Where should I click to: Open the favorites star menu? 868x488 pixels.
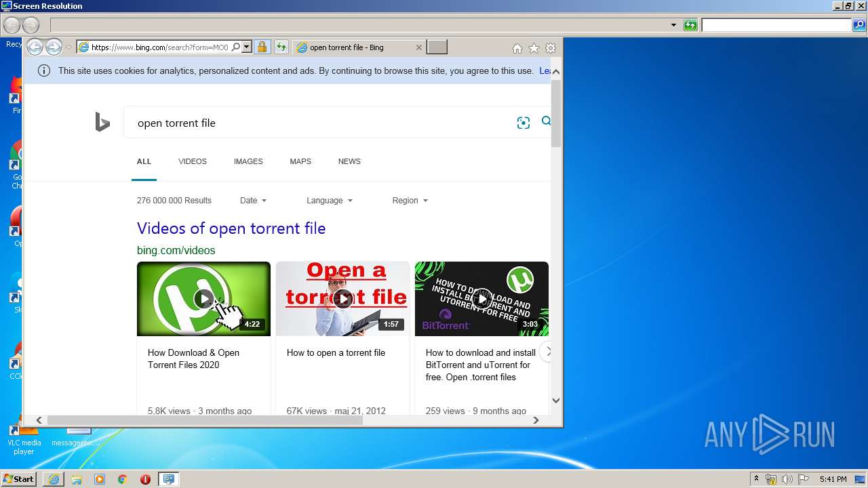pyautogui.click(x=534, y=48)
